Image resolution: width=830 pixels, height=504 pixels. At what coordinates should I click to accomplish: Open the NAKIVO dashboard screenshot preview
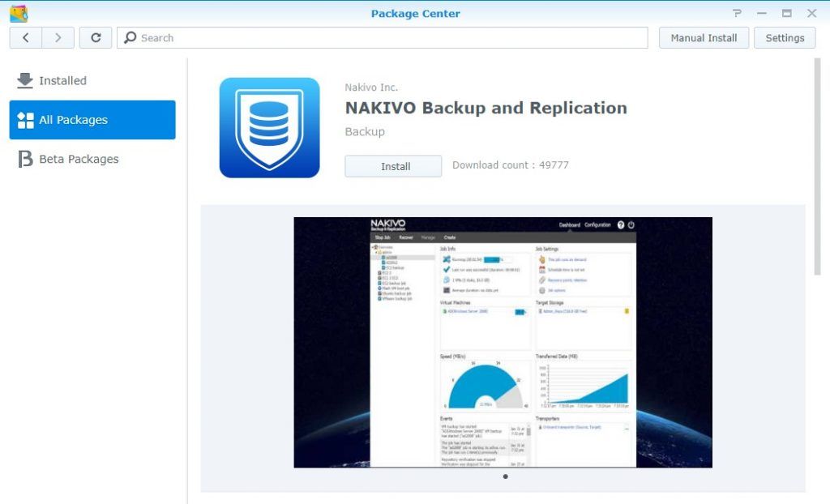tap(503, 342)
